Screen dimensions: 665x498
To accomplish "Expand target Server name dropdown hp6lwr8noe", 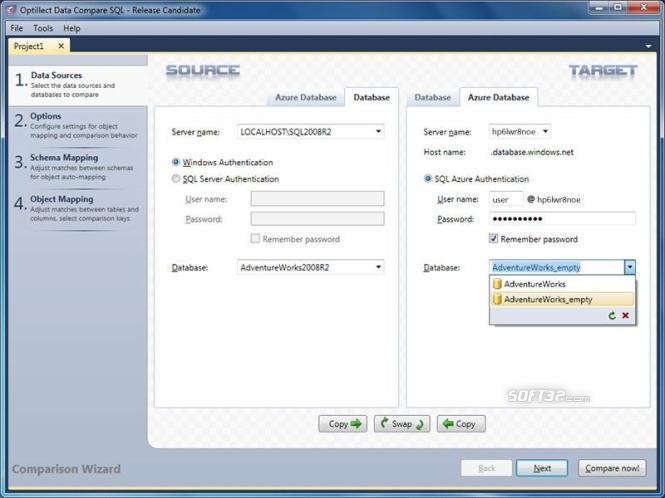I will pyautogui.click(x=545, y=131).
